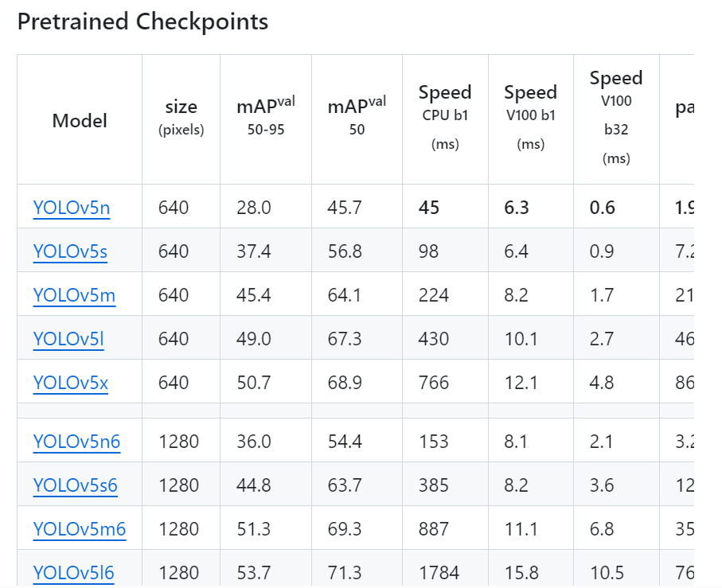This screenshot has height=588, width=722.
Task: Click the 28.0 mAP cell for YOLOv5n
Action: coord(254,208)
